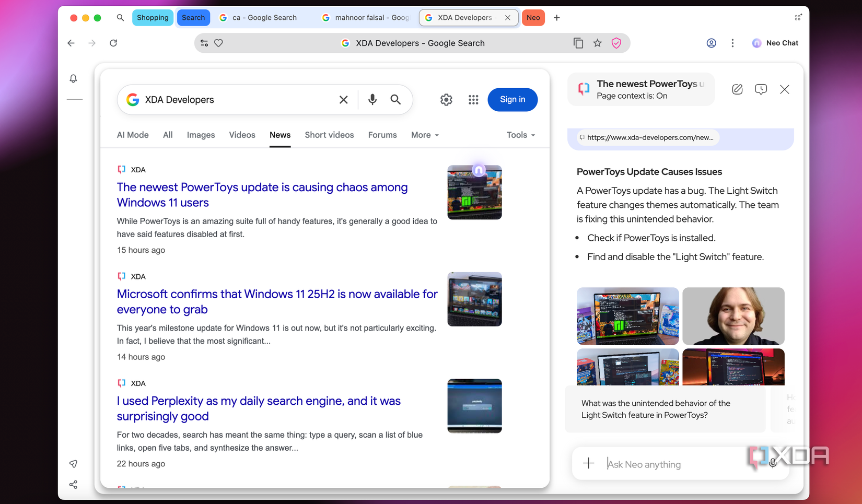
Task: Expand the More search filters dropdown
Action: 425,135
